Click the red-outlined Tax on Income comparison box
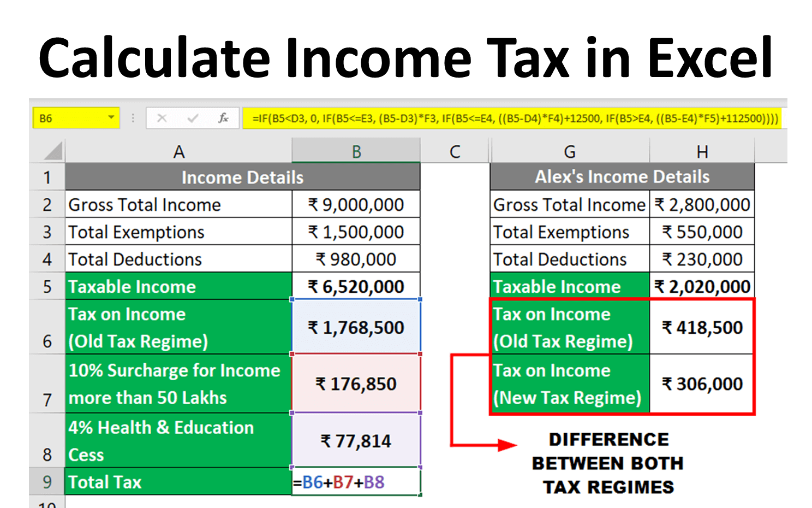Screen dimensions: 812x508 [622, 355]
